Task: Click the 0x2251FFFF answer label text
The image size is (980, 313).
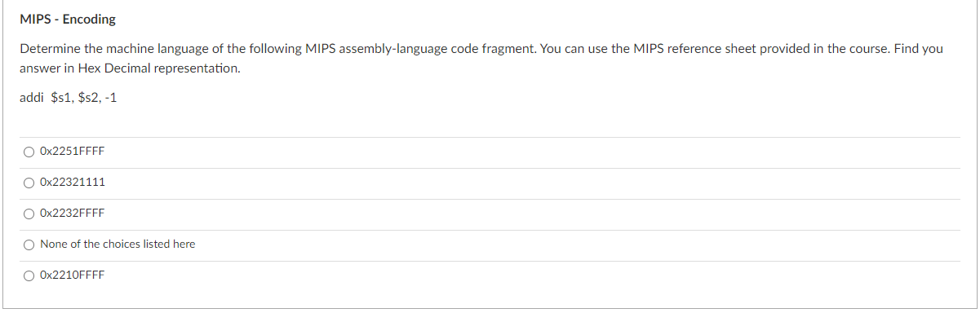Action: 72,152
